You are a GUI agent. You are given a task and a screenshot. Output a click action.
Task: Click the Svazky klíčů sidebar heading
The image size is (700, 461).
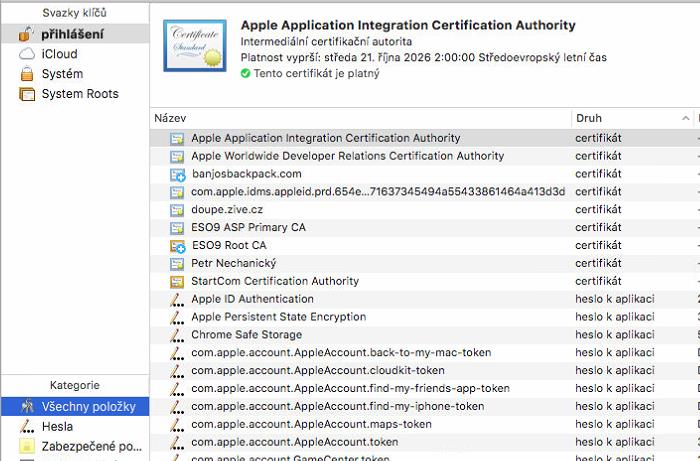(75, 13)
